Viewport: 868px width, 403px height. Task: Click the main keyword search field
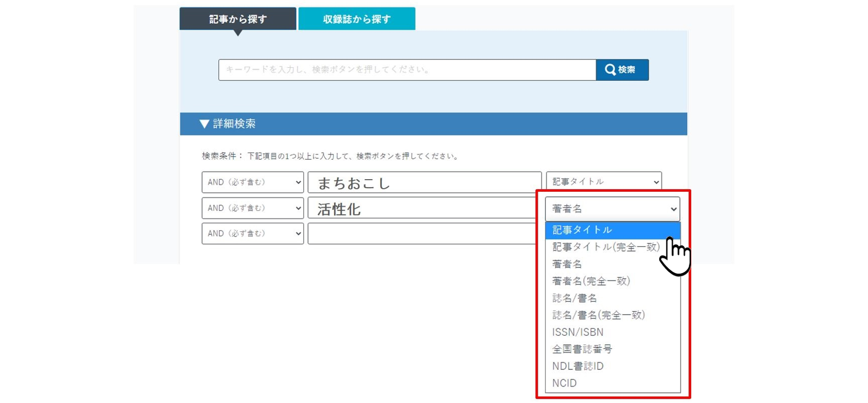pyautogui.click(x=407, y=70)
